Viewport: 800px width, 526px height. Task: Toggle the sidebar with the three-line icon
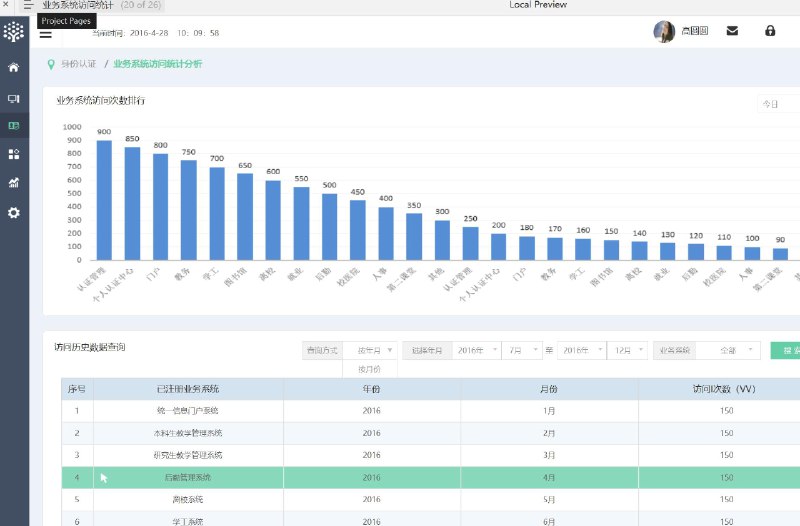[45, 34]
